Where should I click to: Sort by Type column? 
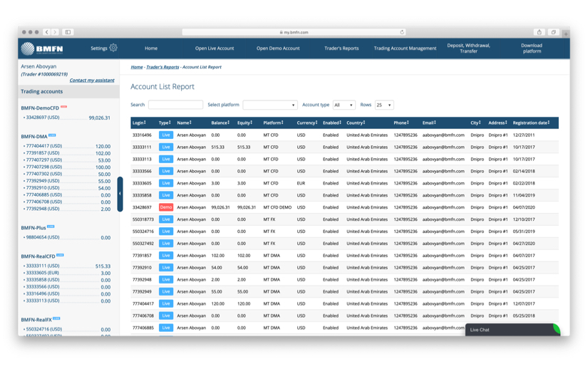[x=165, y=123]
